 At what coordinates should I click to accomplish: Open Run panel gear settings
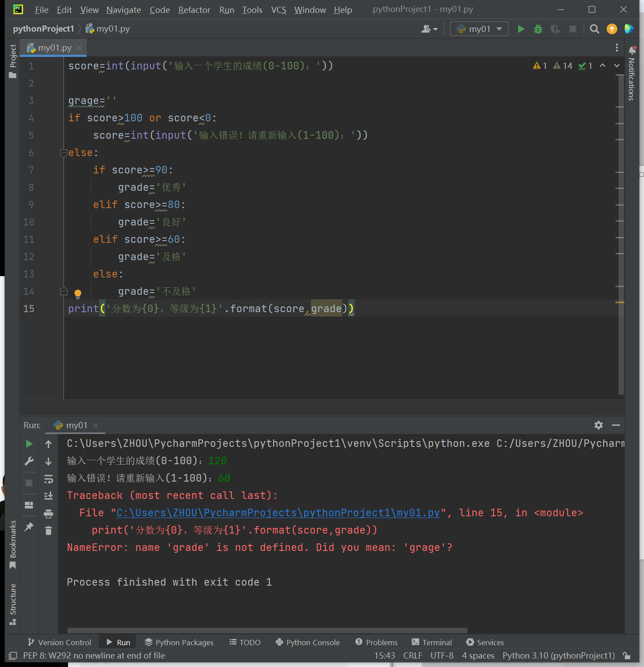pos(599,425)
